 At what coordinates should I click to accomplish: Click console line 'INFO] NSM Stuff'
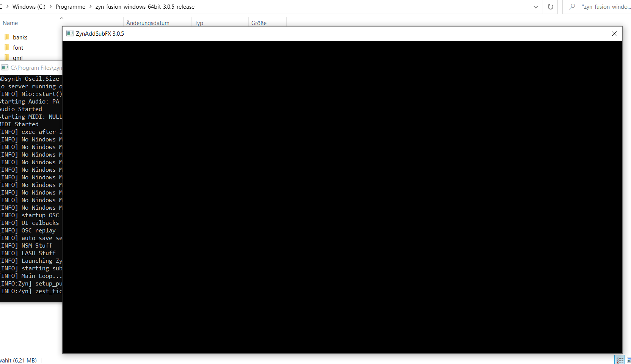coord(26,246)
